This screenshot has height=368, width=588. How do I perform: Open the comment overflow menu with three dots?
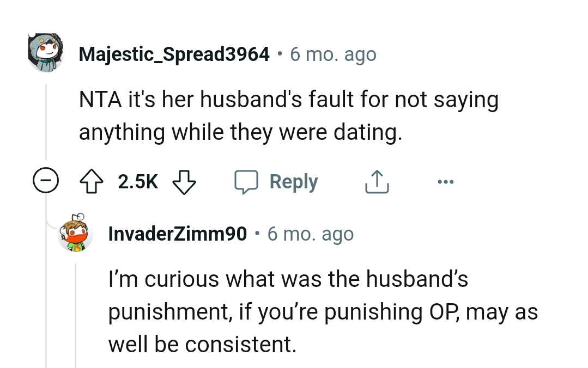click(446, 182)
